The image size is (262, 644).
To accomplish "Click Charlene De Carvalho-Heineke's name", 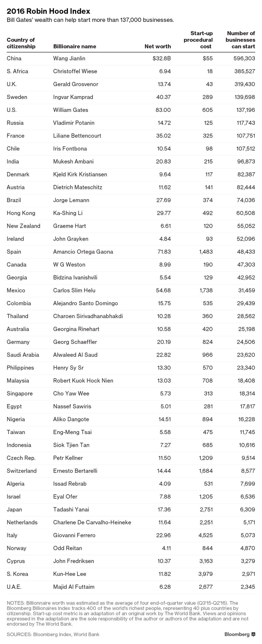I will pyautogui.click(x=92, y=522).
